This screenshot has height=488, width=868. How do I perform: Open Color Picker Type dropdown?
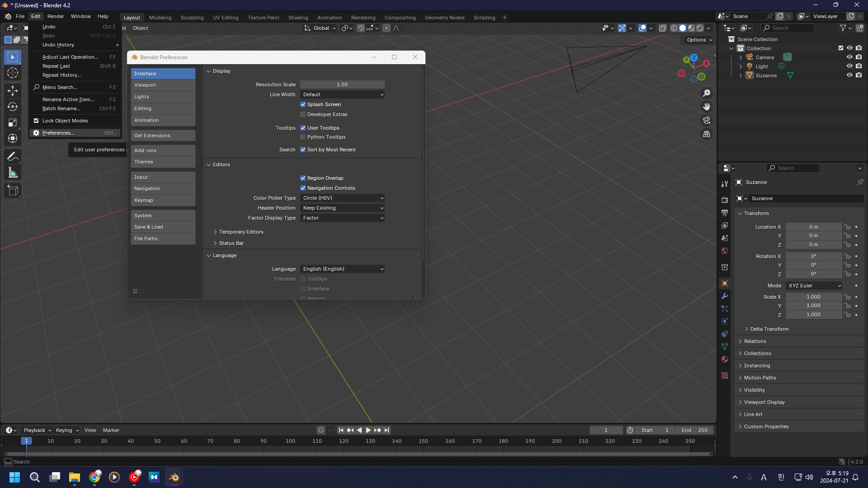pos(342,198)
